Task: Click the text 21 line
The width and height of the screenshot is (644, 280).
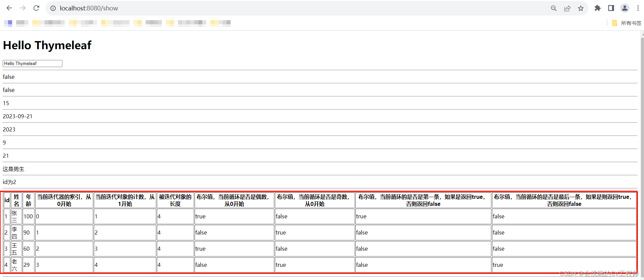Action: [6, 156]
